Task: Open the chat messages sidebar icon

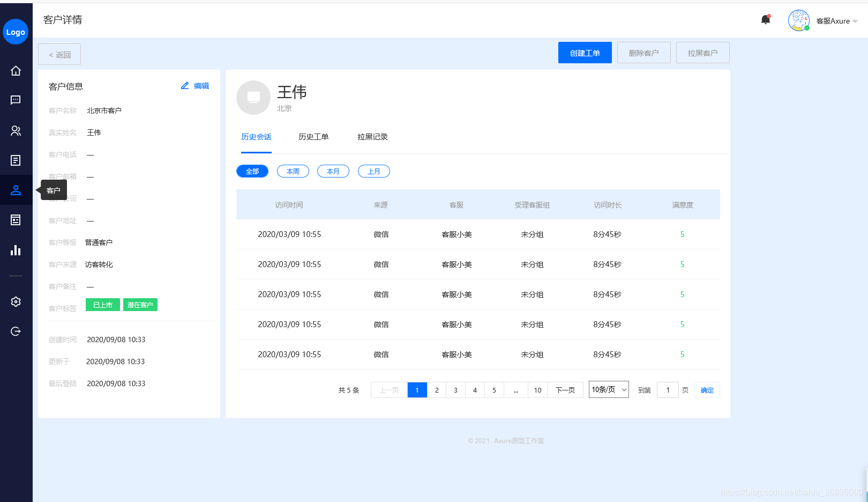Action: pyautogui.click(x=16, y=100)
